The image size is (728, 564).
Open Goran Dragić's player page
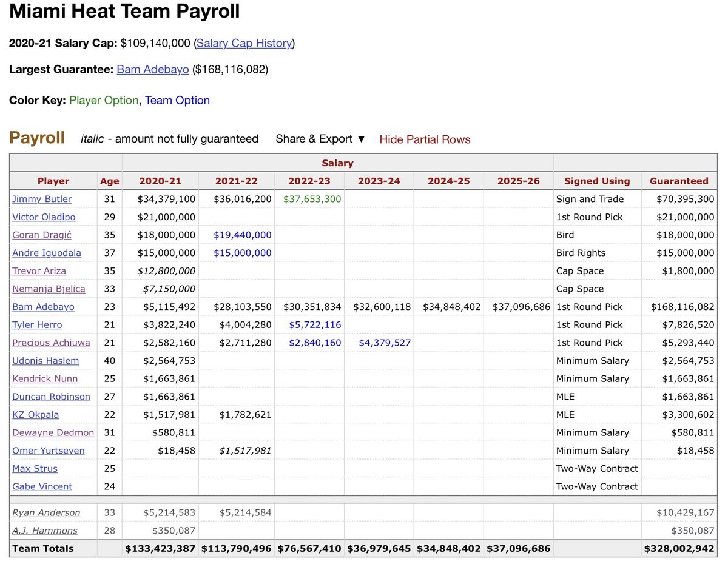click(42, 235)
